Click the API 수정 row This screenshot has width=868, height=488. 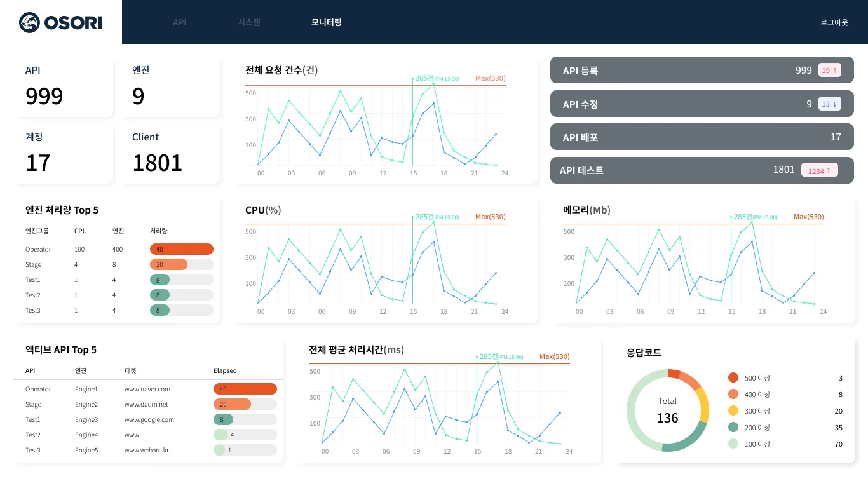point(702,104)
